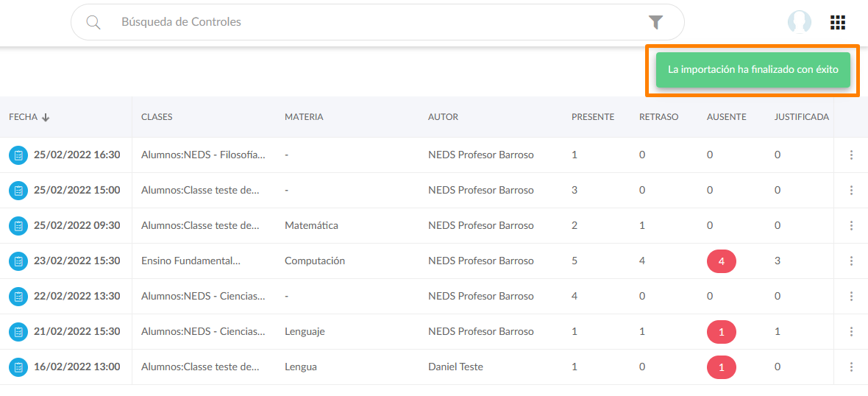Click red absent badge showing 4
This screenshot has height=396, width=868.
pyautogui.click(x=721, y=261)
